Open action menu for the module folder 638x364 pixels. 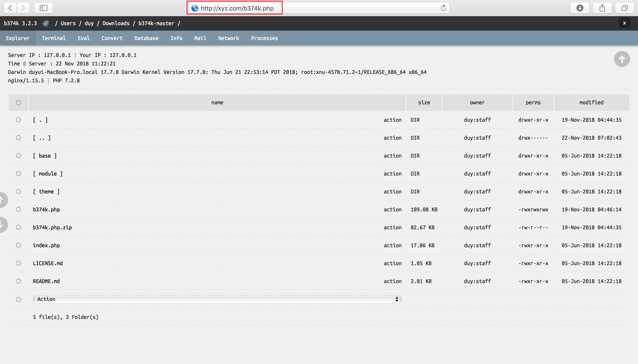click(393, 174)
